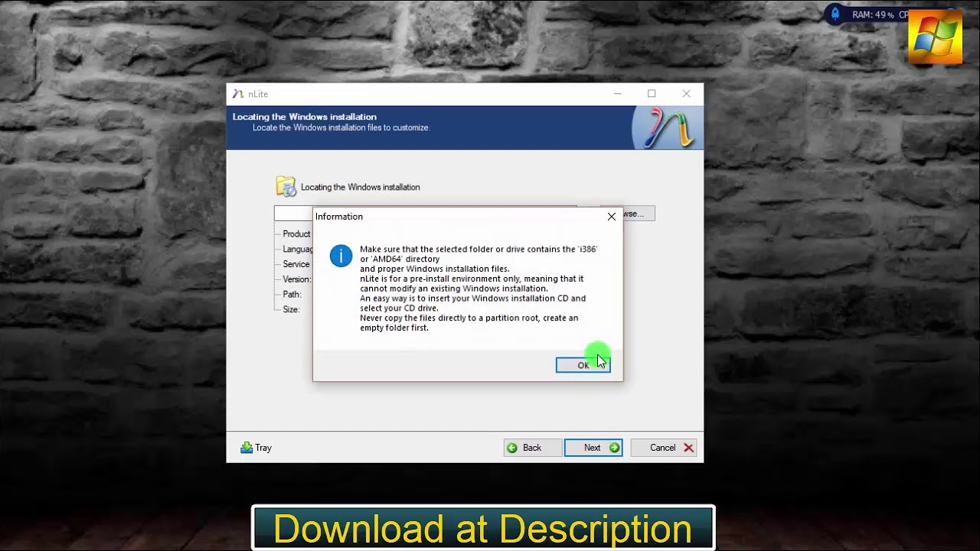Cancel the nLite wizard
The width and height of the screenshot is (980, 551).
tap(663, 448)
